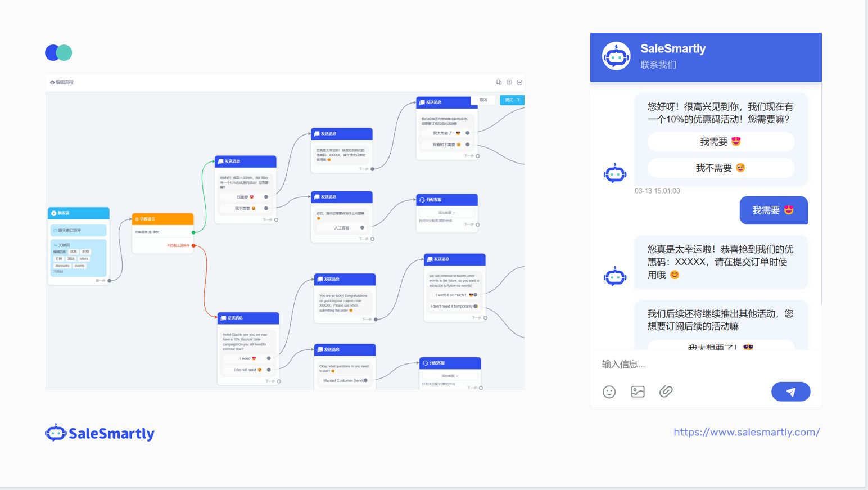Image resolution: width=868 pixels, height=490 pixels.
Task: Click the 打折 keyword tag
Action: pos(59,259)
